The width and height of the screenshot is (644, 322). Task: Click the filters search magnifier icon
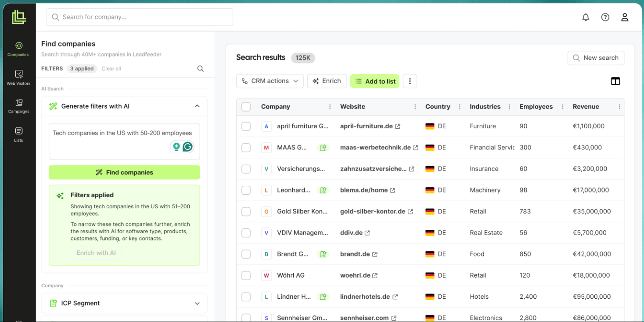click(x=201, y=69)
